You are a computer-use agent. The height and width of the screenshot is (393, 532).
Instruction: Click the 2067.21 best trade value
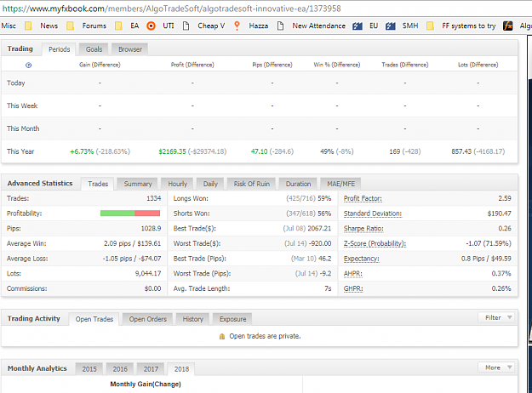(x=319, y=229)
